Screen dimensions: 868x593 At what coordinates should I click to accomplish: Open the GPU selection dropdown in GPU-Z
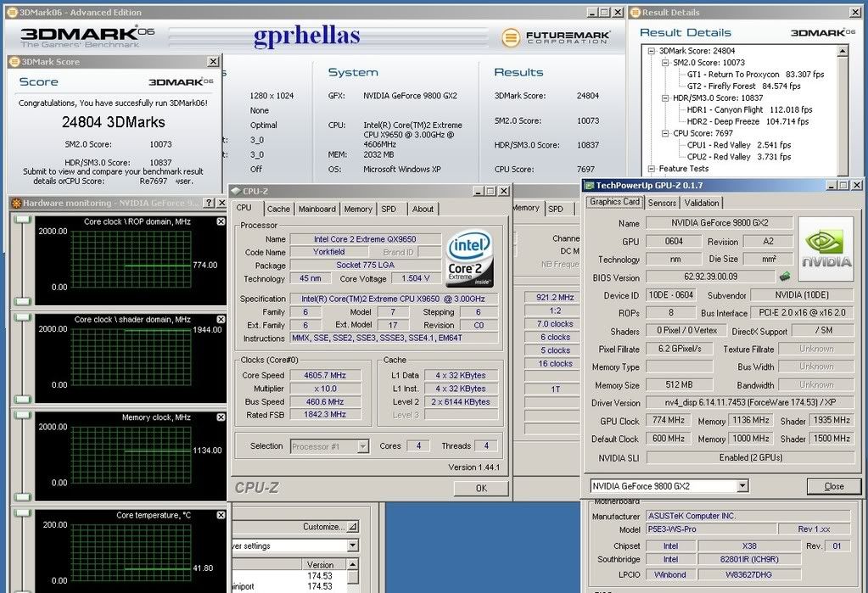click(742, 486)
